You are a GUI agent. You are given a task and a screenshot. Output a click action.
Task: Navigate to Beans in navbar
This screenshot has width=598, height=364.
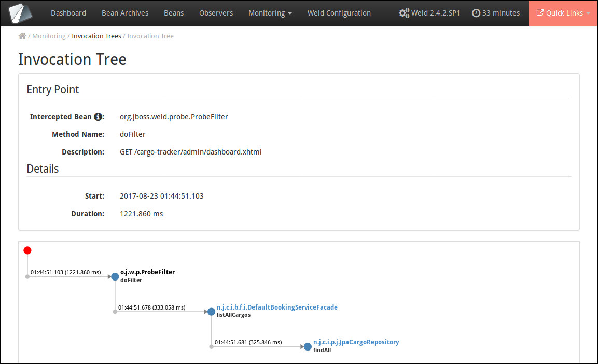click(x=174, y=13)
